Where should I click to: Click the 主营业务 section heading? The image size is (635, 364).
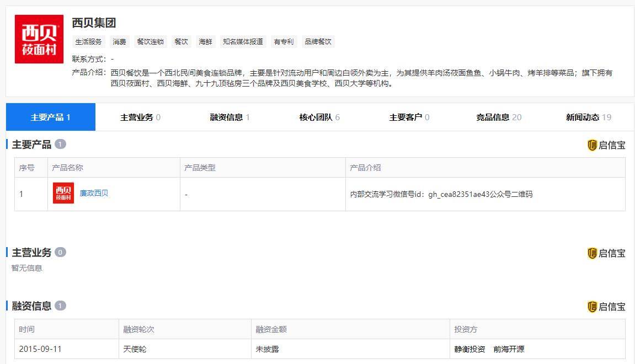pyautogui.click(x=31, y=253)
